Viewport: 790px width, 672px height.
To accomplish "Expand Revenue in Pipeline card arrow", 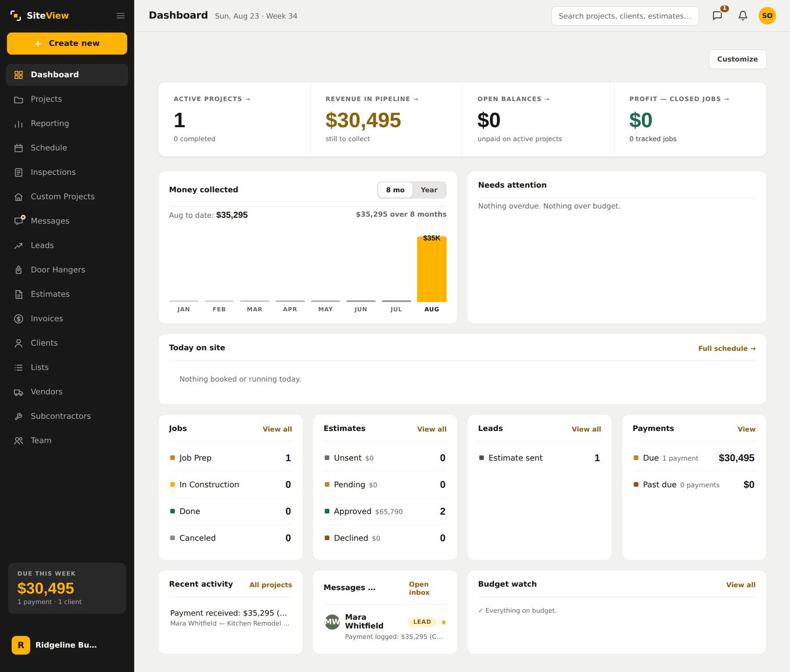I will coord(416,99).
